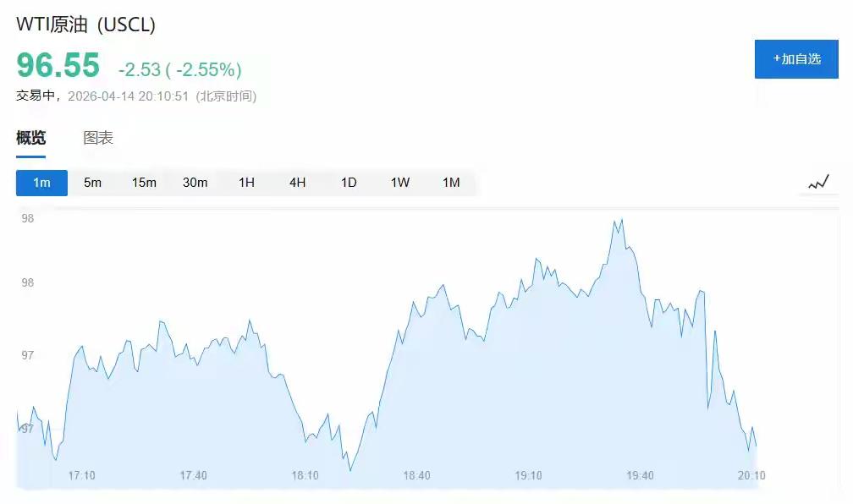Click the -2.53 (-2.55%) change value
Screen dimensions: 853x504
click(x=180, y=69)
